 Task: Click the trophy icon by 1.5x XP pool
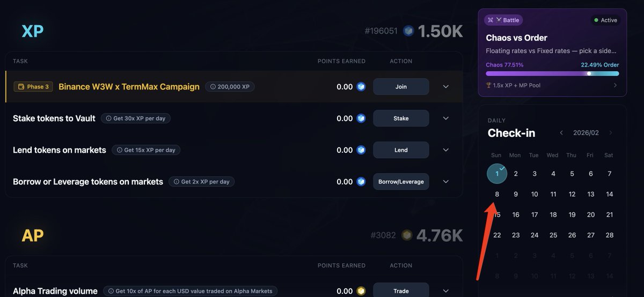pos(488,85)
